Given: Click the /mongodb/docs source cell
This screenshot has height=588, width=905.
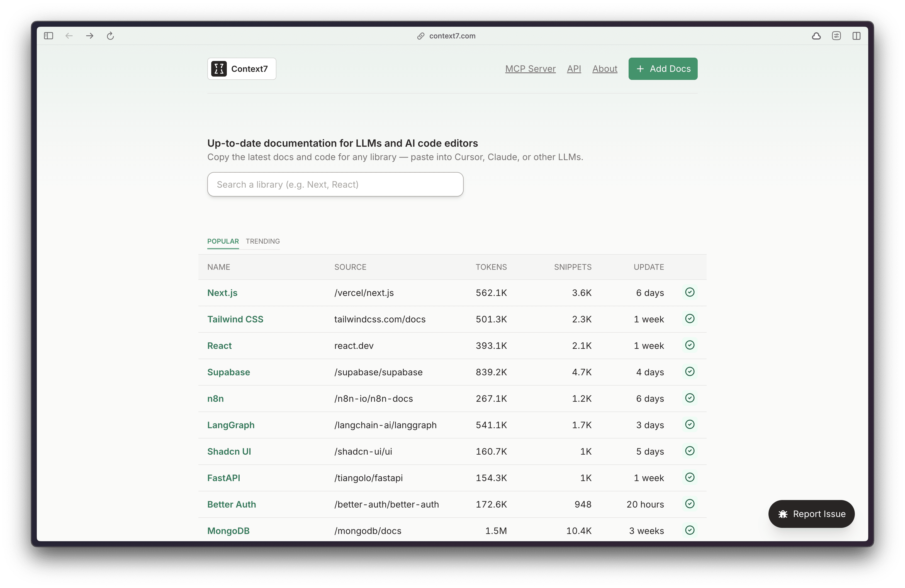Looking at the screenshot, I should [x=368, y=531].
